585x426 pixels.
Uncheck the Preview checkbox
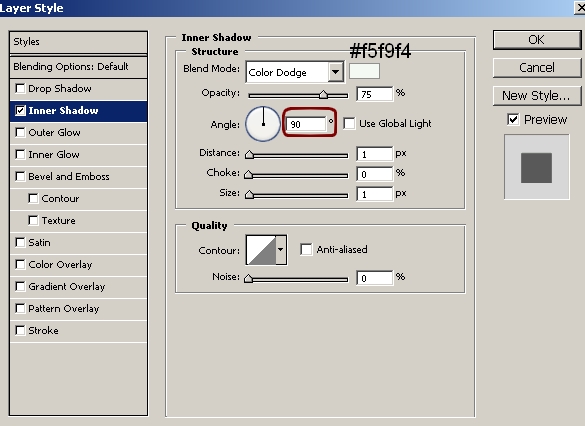coord(513,120)
